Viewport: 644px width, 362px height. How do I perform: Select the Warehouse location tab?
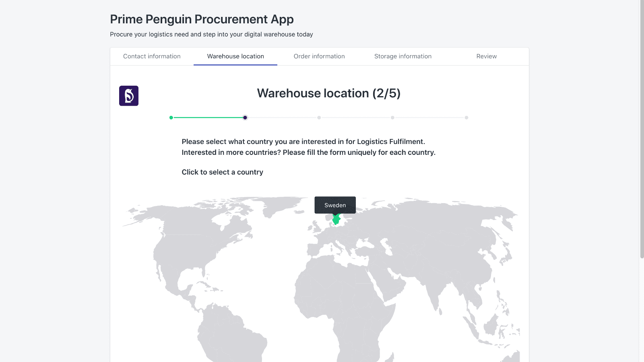tap(235, 56)
